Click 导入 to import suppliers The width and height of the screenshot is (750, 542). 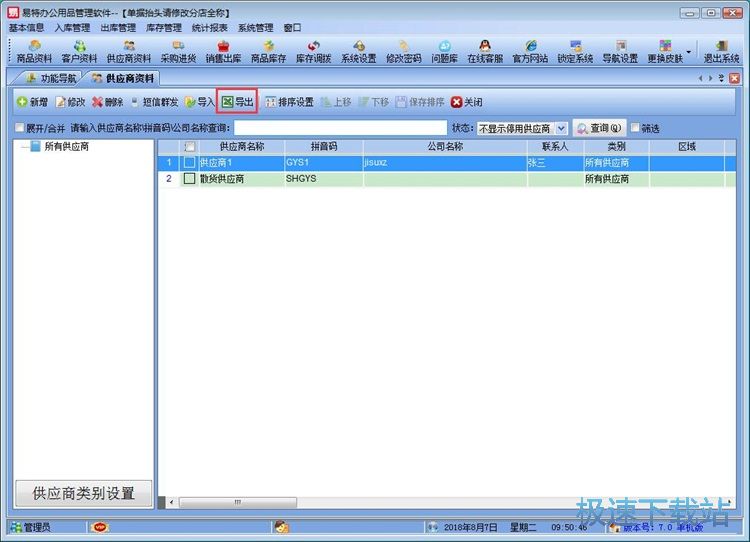click(x=199, y=102)
